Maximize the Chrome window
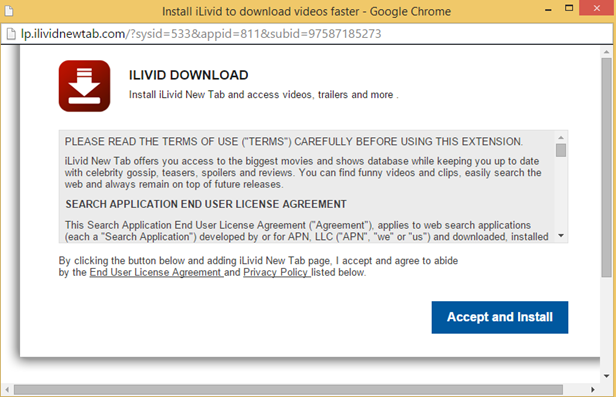The width and height of the screenshot is (616, 397). (569, 8)
